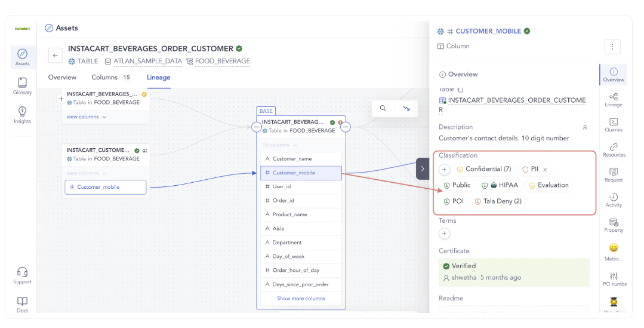Collapse the base node right minus button

[346, 127]
